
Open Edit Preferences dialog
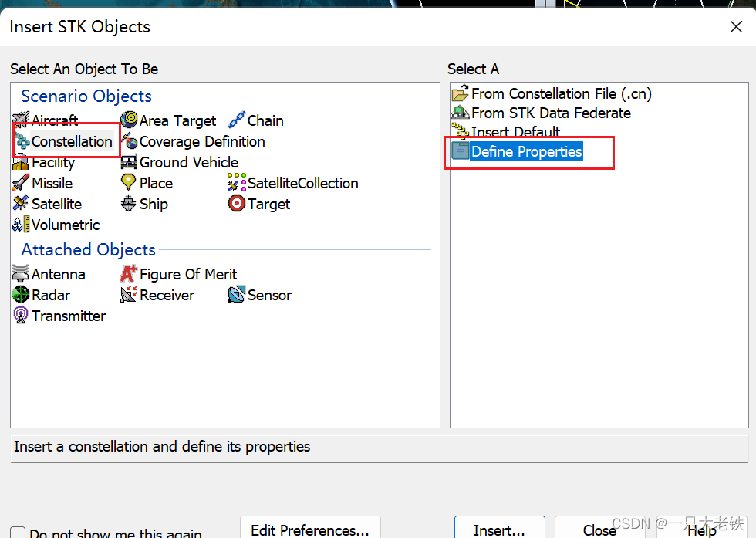(310, 528)
